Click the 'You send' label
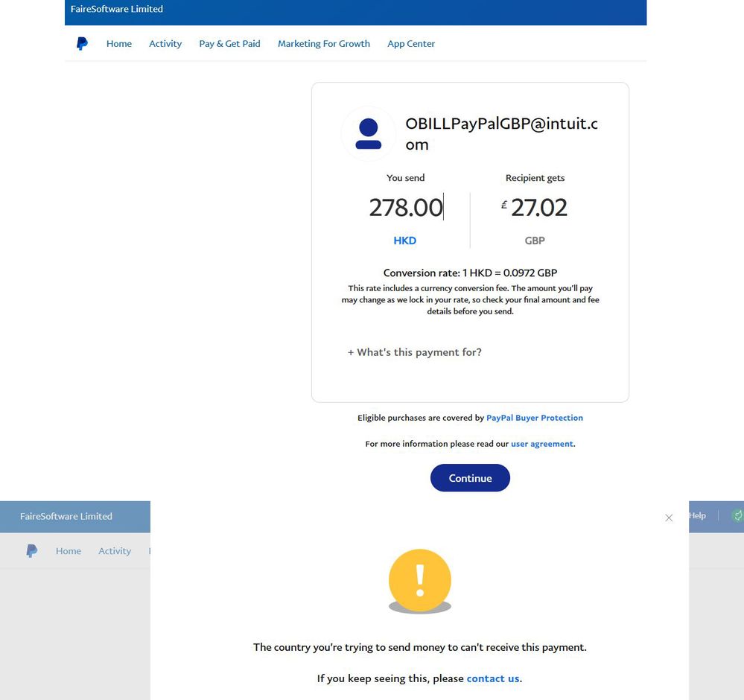Image resolution: width=744 pixels, height=700 pixels. click(x=406, y=178)
